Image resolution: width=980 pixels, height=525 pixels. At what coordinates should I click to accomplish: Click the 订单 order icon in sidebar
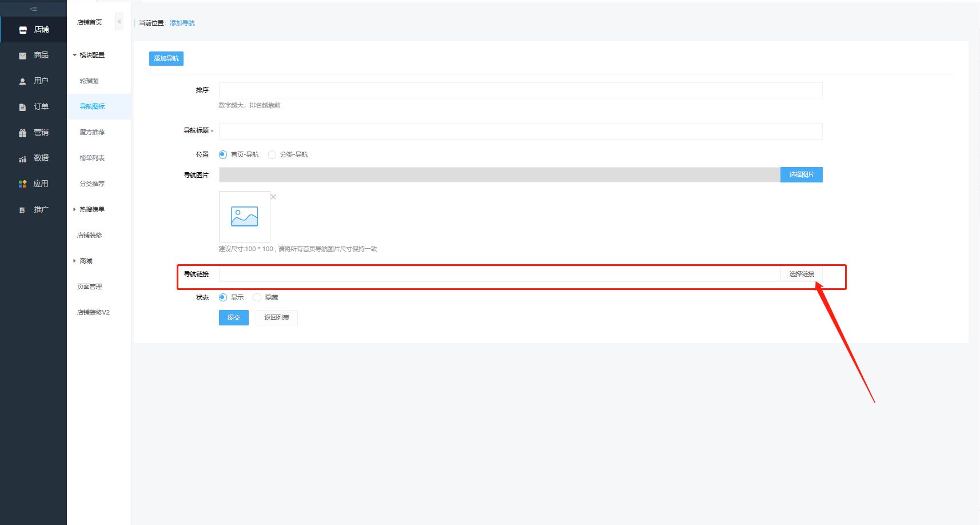[23, 107]
